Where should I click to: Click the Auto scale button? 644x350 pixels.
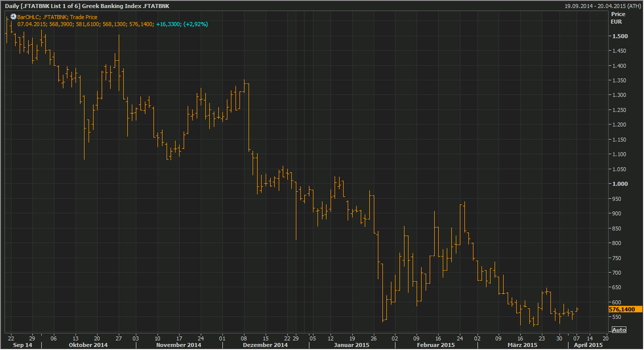[x=619, y=330]
